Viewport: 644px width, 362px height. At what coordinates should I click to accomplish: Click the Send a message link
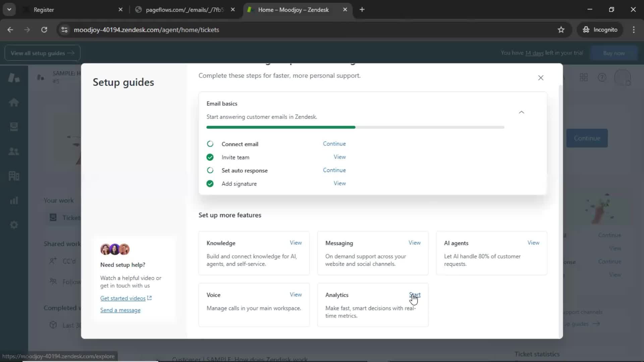coord(120,310)
